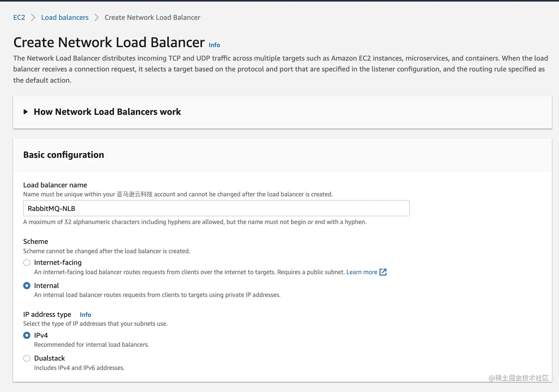Click the Create Network Load Balancer breadcrumb item
This screenshot has height=392, width=559.
pos(152,18)
